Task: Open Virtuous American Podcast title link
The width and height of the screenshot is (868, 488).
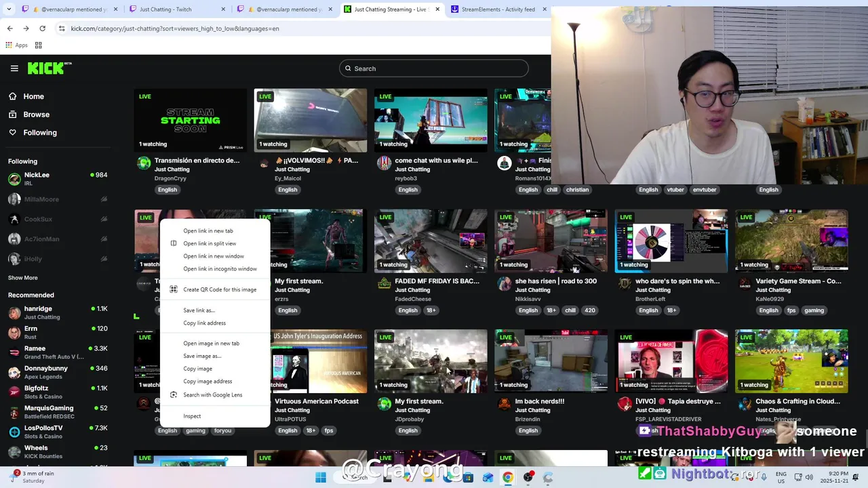Action: [x=317, y=401]
